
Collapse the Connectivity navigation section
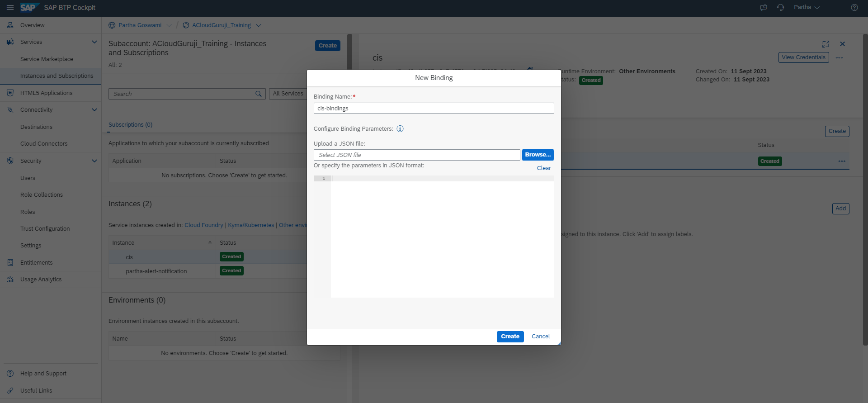point(94,110)
